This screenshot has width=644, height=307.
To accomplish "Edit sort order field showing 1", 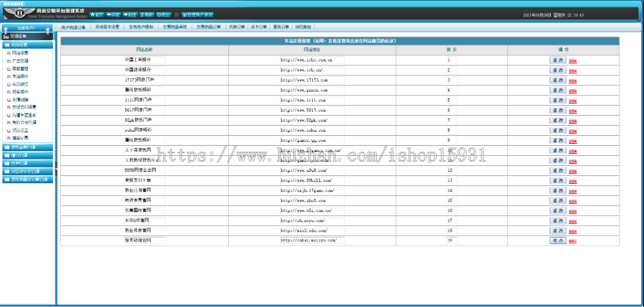I will [452, 60].
